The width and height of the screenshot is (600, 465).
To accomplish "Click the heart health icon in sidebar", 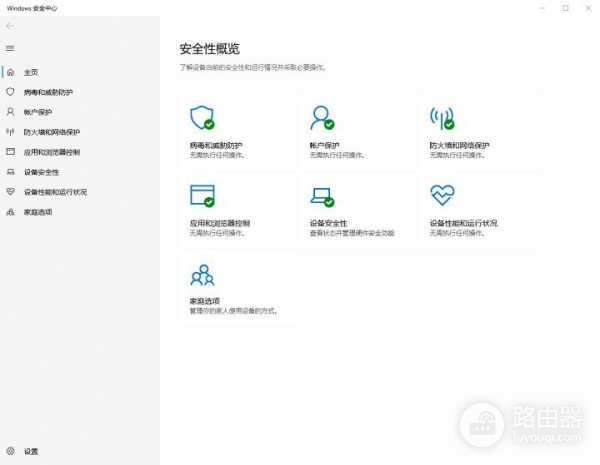I will [10, 192].
